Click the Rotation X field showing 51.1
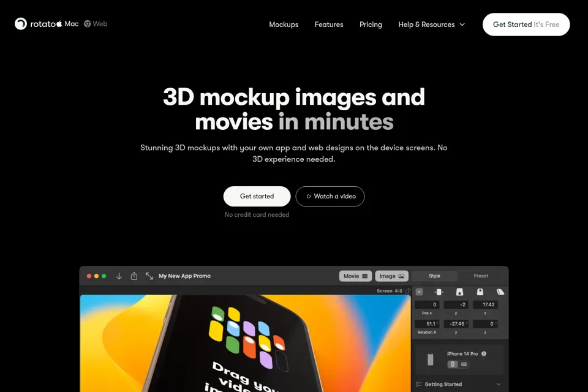The height and width of the screenshot is (392, 588). (427, 324)
